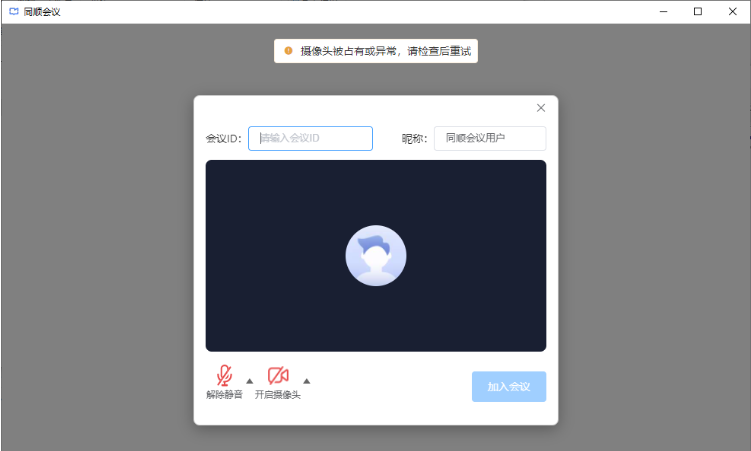Expand the microphone options arrow

(x=249, y=380)
